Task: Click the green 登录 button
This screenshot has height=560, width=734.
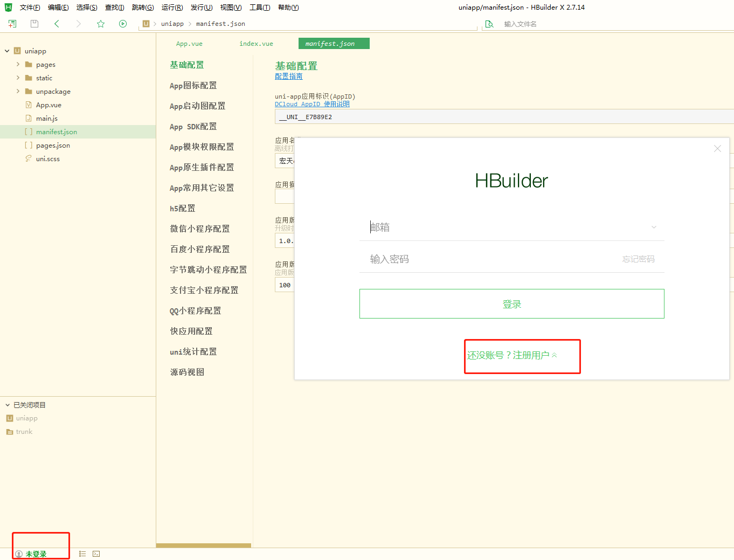Action: tap(511, 304)
